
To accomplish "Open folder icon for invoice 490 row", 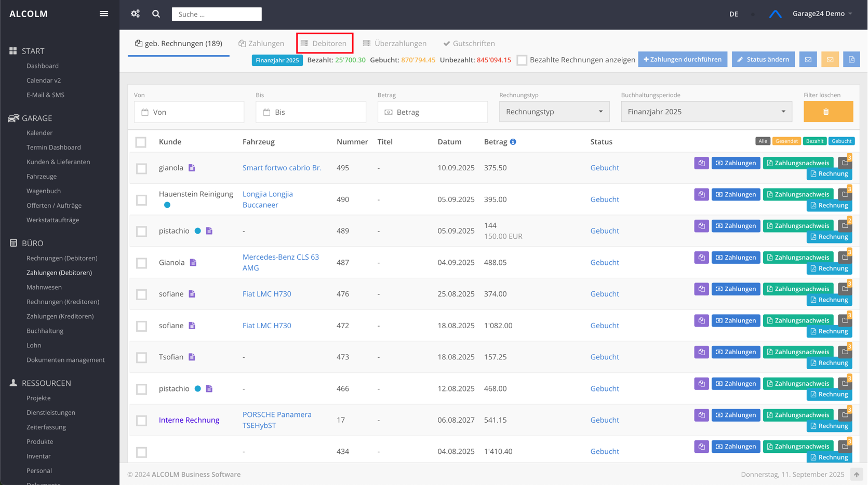I will [845, 194].
